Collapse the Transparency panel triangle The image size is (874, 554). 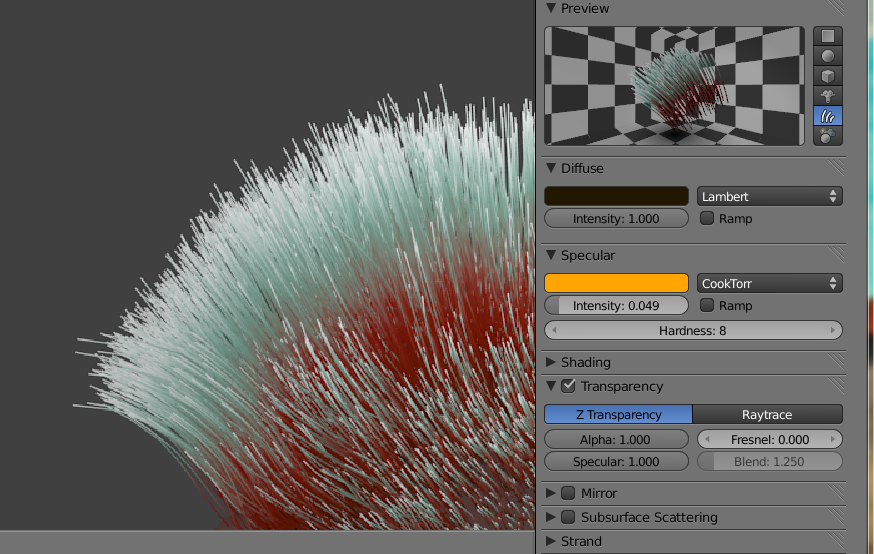[551, 386]
